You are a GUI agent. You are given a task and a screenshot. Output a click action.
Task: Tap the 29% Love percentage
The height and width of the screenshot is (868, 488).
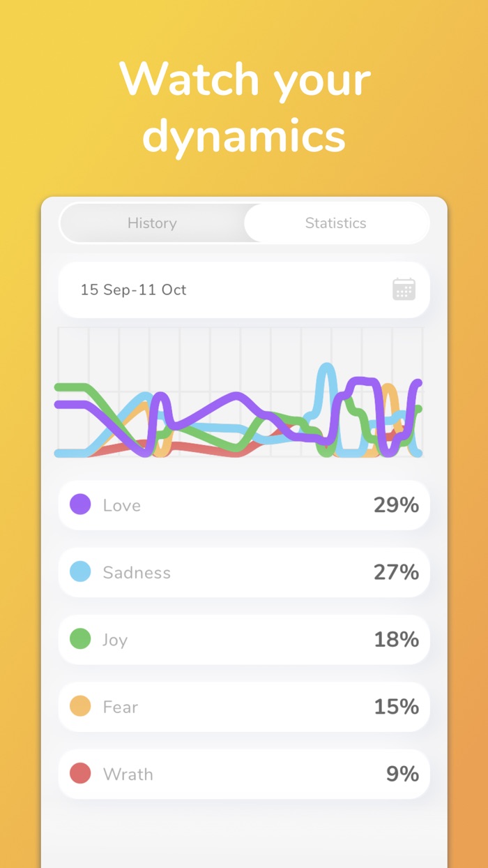[396, 504]
